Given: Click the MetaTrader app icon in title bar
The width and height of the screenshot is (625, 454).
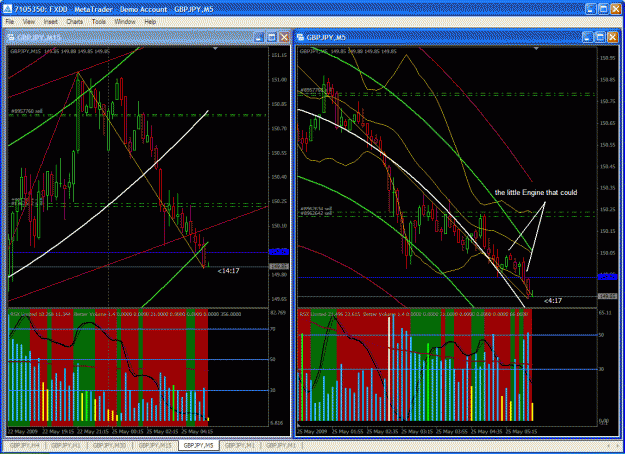Looking at the screenshot, I should tap(7, 9).
